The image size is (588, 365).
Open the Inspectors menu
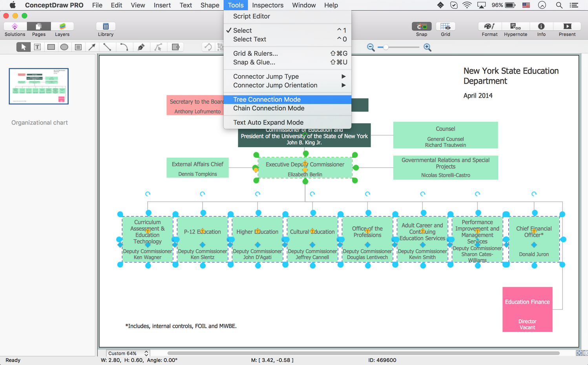(268, 5)
